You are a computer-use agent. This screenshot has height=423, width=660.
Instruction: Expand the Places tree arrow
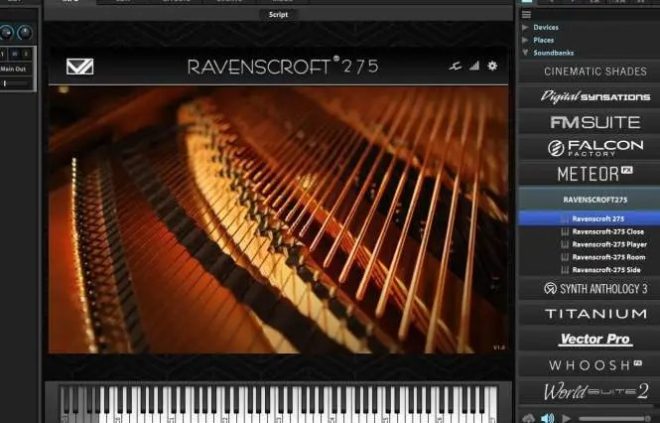[x=525, y=40]
